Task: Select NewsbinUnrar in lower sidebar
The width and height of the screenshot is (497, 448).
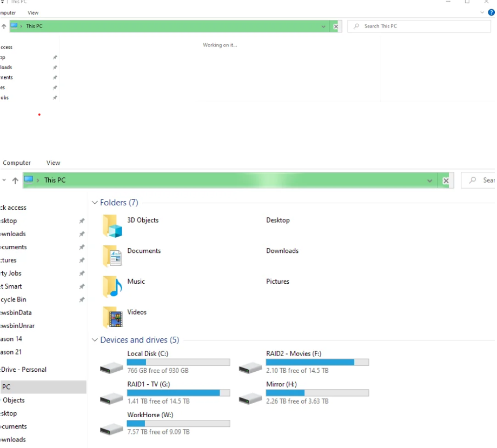Action: 17,326
